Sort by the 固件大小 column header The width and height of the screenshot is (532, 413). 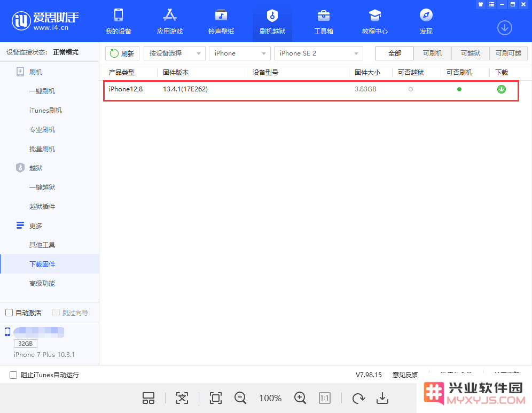click(367, 72)
